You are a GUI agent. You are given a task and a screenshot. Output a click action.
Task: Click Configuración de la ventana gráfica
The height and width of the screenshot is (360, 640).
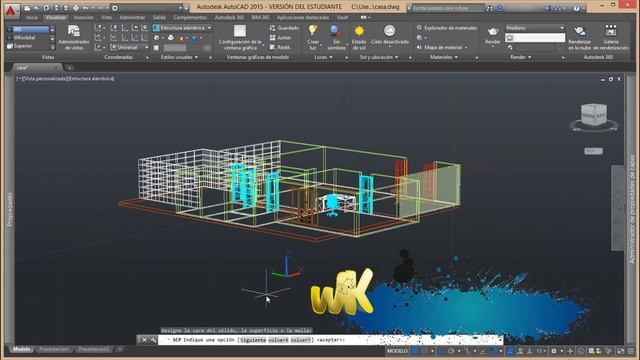(x=240, y=38)
